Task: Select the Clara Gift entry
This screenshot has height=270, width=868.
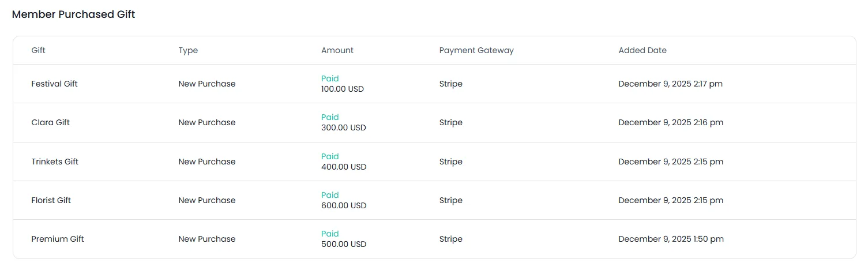Action: pyautogui.click(x=50, y=122)
